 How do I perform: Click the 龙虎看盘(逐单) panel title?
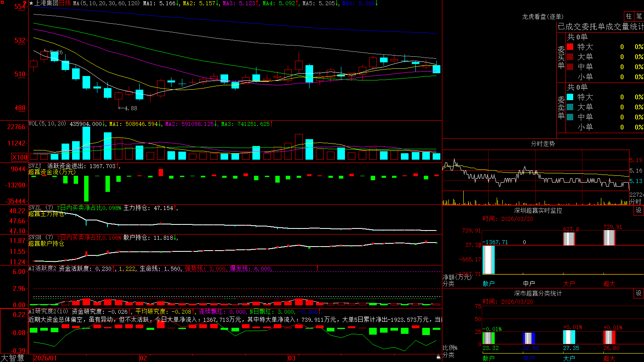tap(543, 16)
